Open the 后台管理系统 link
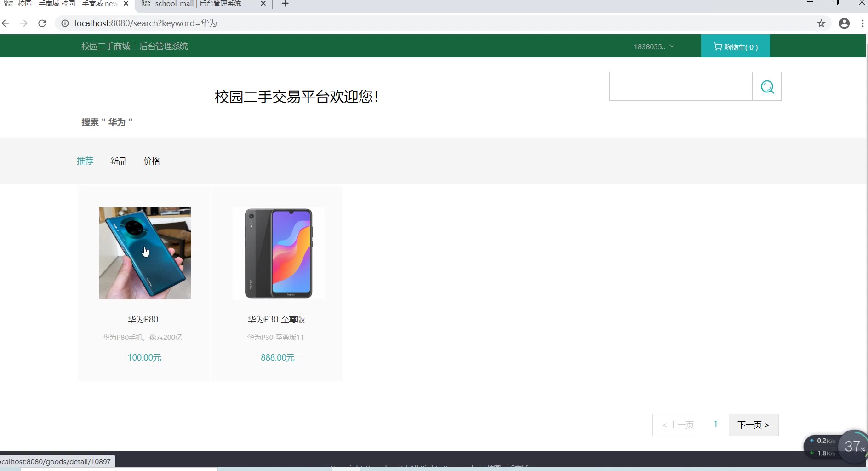 [164, 46]
